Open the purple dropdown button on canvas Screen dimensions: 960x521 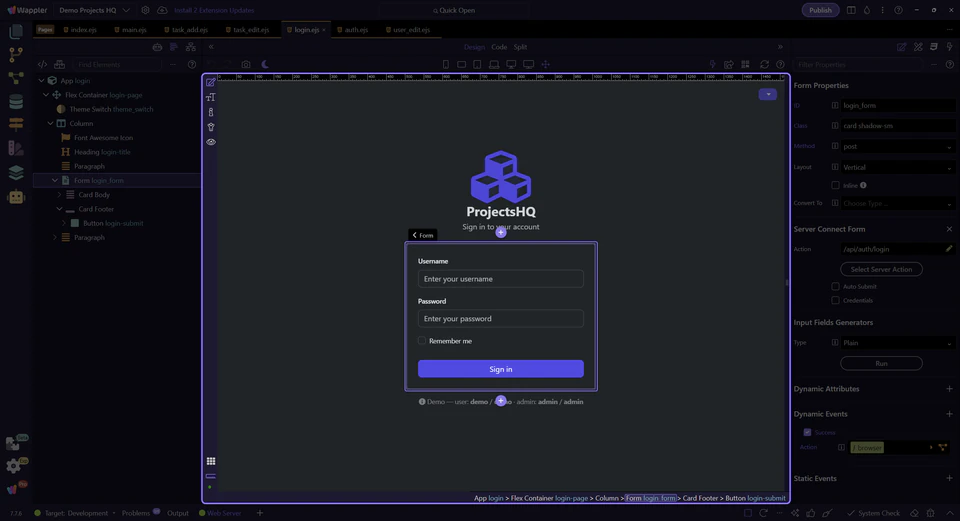tap(768, 94)
